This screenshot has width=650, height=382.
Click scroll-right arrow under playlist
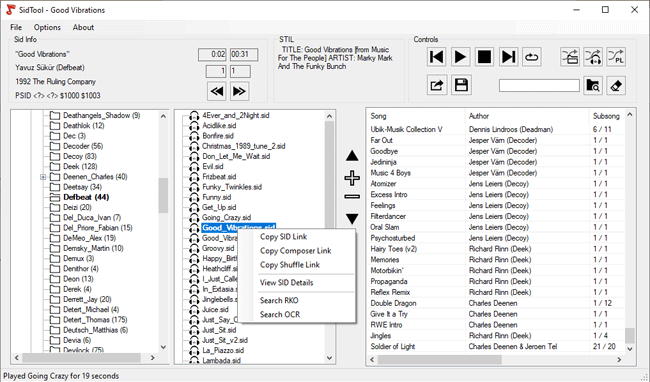coord(619,360)
